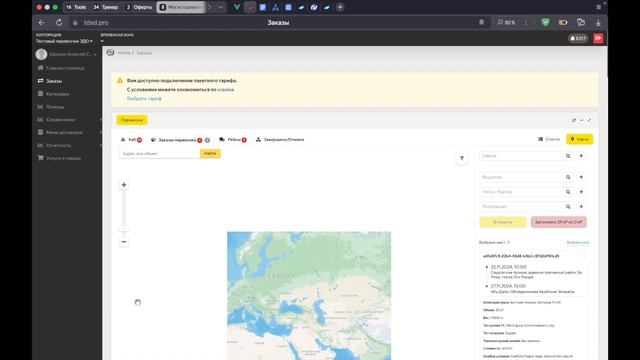The width and height of the screenshot is (640, 360).
Task: Click Выбрать тариф link
Action: pyautogui.click(x=144, y=99)
